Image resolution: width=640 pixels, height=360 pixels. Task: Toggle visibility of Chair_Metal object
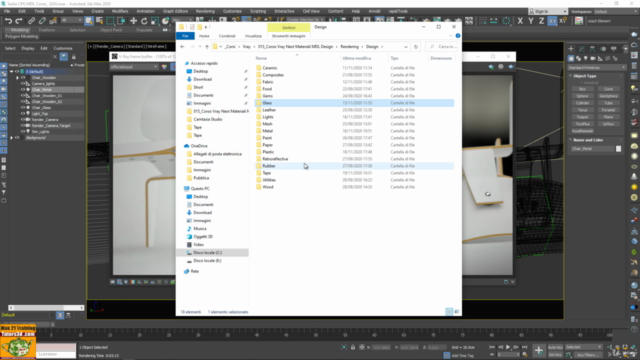23,89
